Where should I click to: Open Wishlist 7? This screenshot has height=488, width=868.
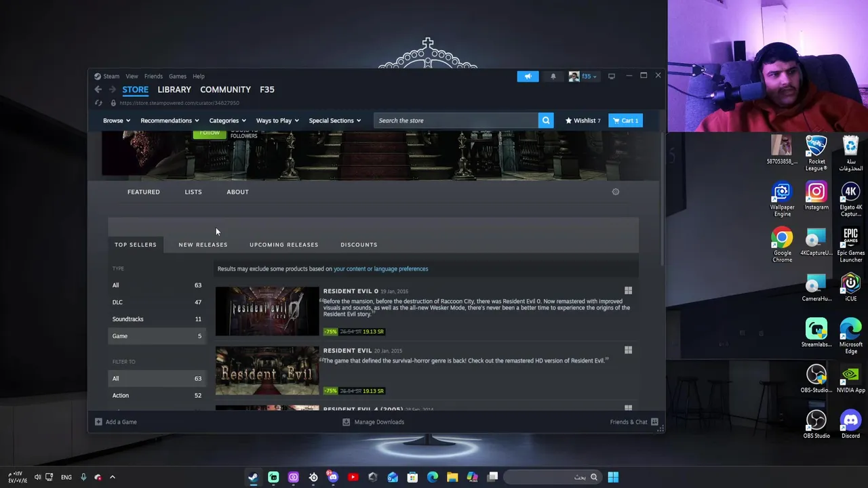coord(583,121)
